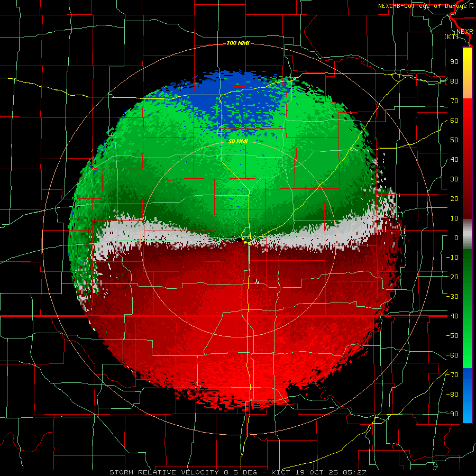476x476 pixels.
Task: Click the Storm Relative Velocity caption text
Action: click(x=237, y=472)
